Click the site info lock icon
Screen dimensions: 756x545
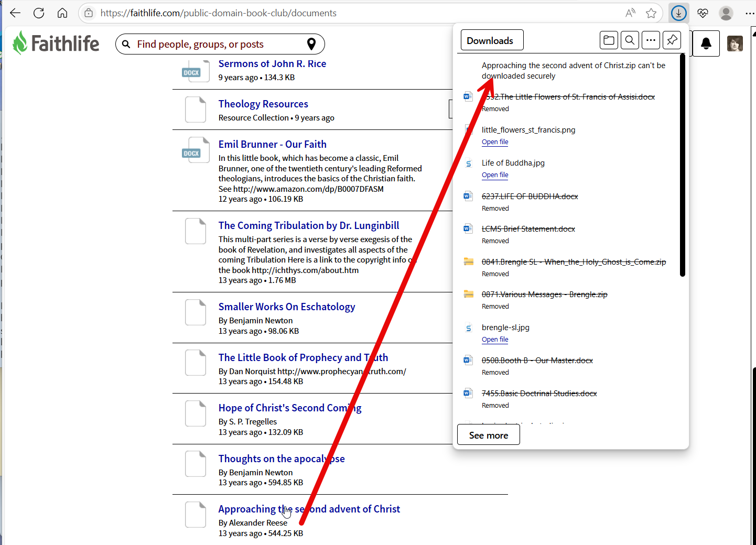click(89, 13)
